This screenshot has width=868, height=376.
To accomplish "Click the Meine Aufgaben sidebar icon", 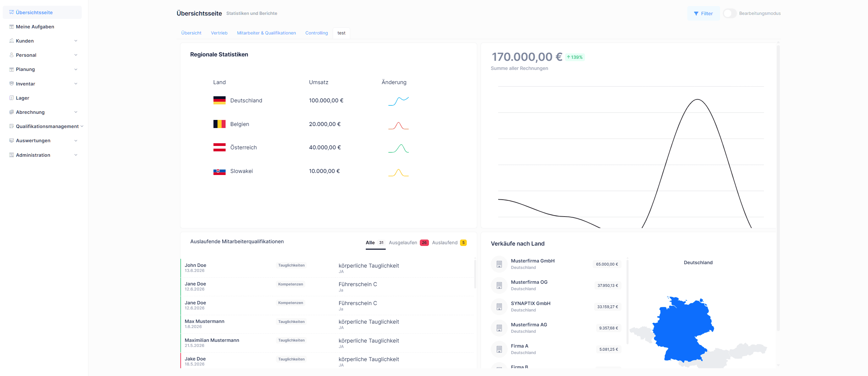I will [11, 26].
